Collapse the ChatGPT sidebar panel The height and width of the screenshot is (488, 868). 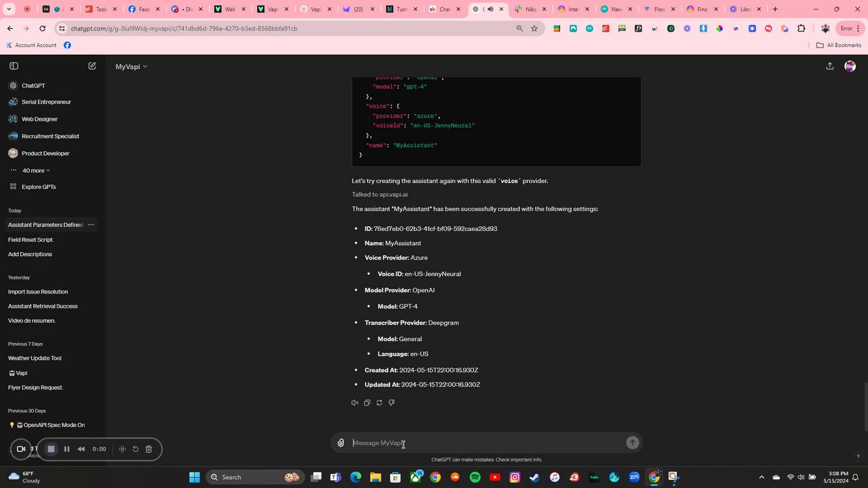point(14,66)
